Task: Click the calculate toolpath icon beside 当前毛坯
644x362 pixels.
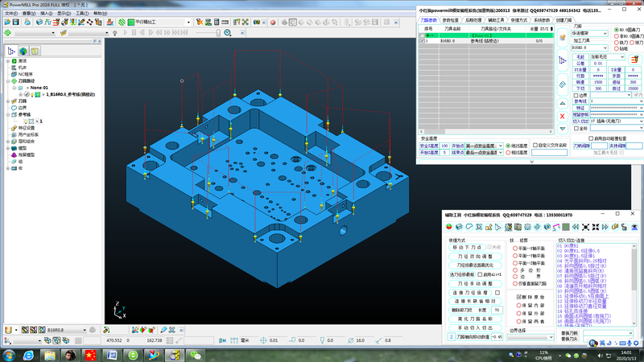Action: [x=634, y=60]
